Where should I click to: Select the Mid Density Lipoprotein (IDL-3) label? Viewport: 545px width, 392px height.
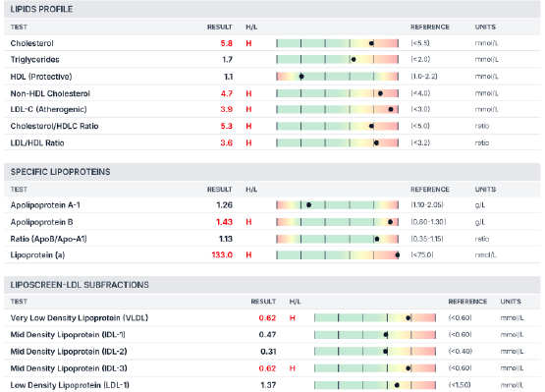tap(69, 368)
